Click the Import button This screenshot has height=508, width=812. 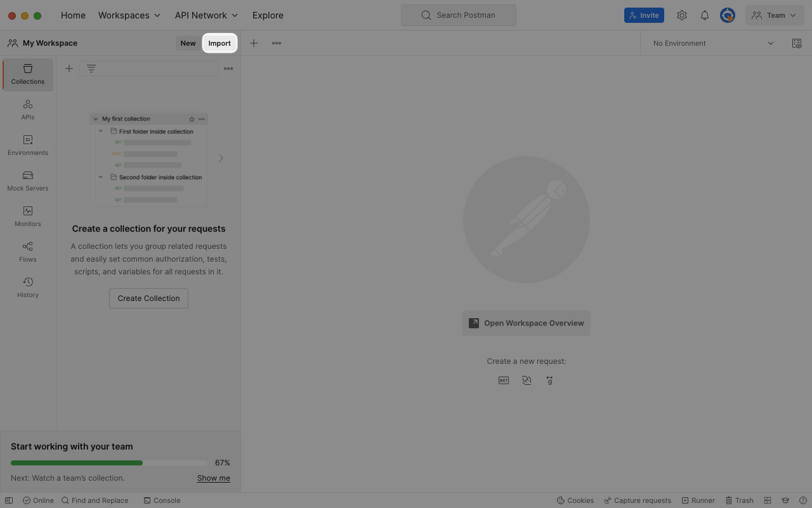[x=219, y=43]
